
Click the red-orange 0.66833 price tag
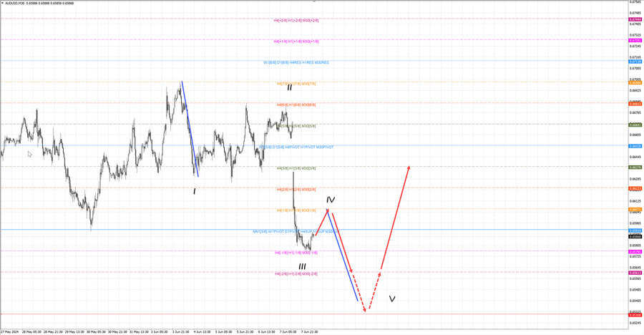tap(635, 104)
